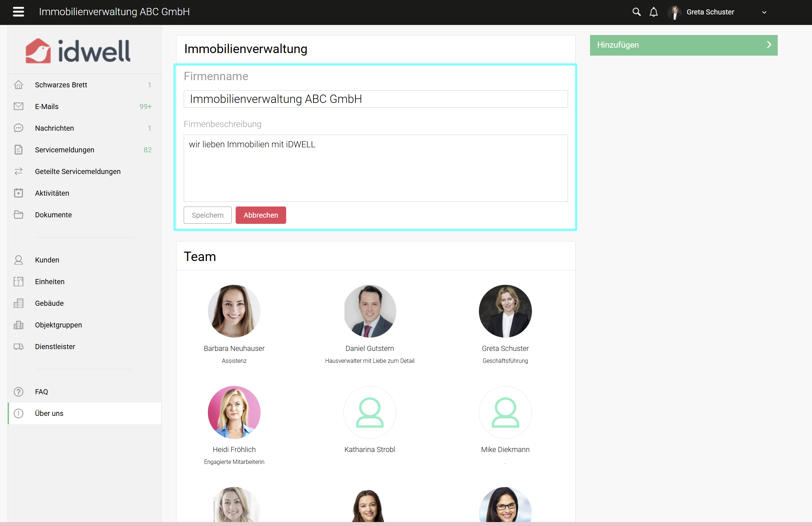Expand the Greta Schuster user dropdown
The height and width of the screenshot is (526, 812).
pyautogui.click(x=764, y=12)
